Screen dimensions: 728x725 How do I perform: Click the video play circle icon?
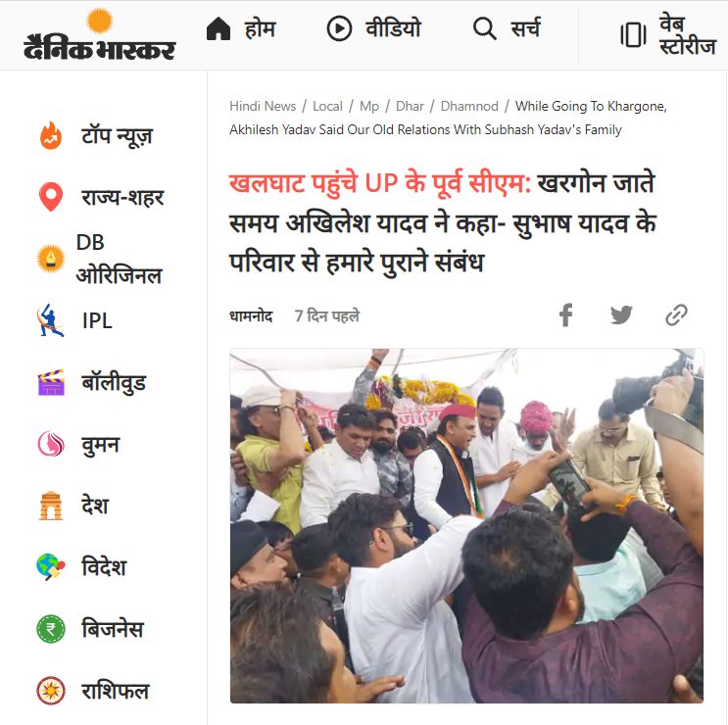click(339, 28)
